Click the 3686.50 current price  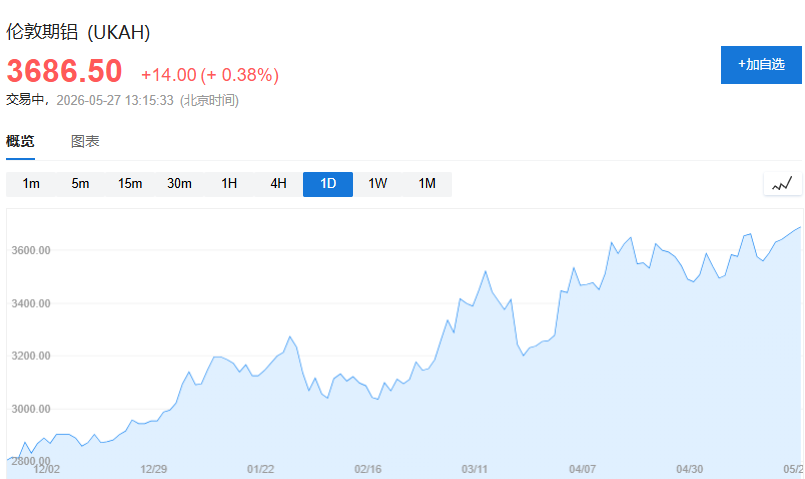pos(64,71)
